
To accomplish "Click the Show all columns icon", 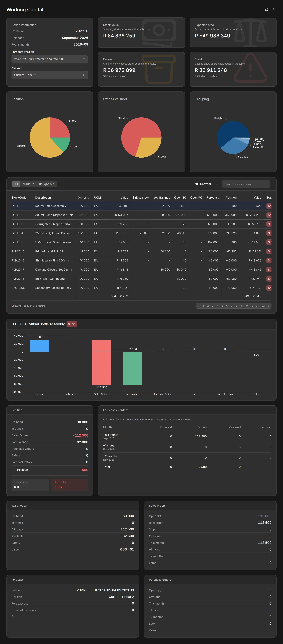I will [197, 184].
